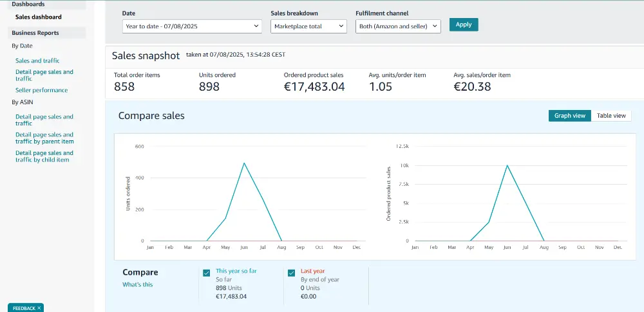Click the Apply button
644x312 pixels.
[464, 24]
